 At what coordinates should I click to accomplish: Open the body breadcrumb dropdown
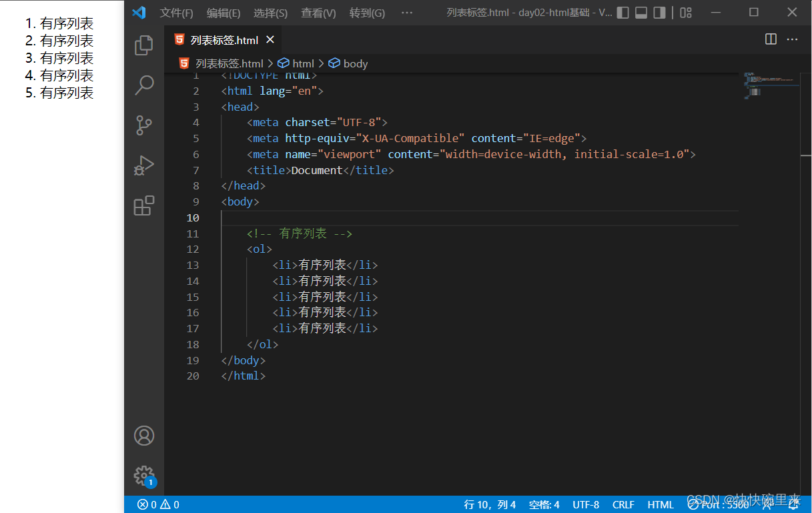pyautogui.click(x=348, y=63)
